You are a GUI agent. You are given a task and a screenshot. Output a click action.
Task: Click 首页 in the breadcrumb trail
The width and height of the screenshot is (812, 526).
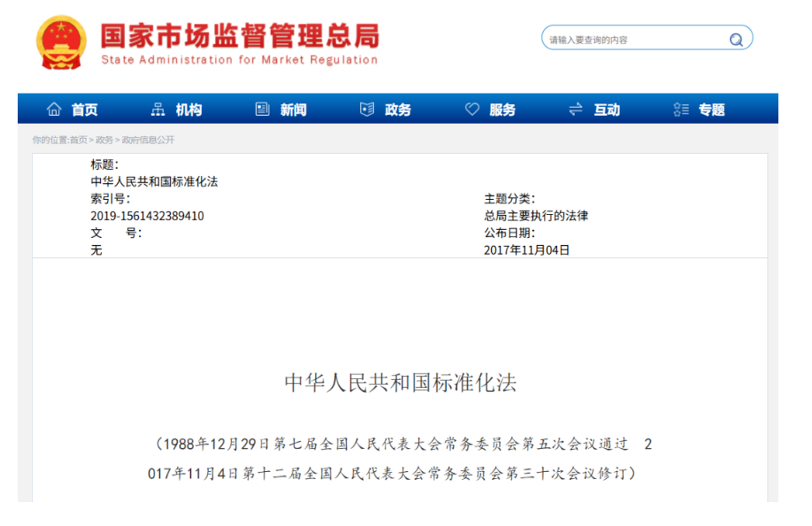click(79, 140)
